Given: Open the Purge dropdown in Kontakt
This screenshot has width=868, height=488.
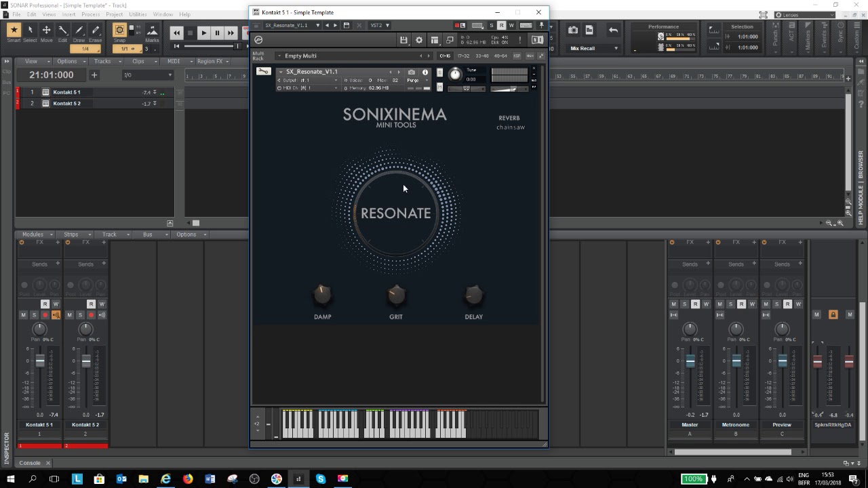Looking at the screenshot, I should click(417, 80).
